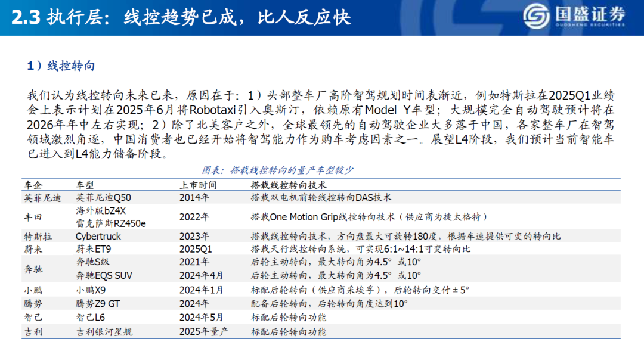The height and width of the screenshot is (345, 644).
Task: Click the '海外版bZ4X' model cell
Action: point(101,211)
